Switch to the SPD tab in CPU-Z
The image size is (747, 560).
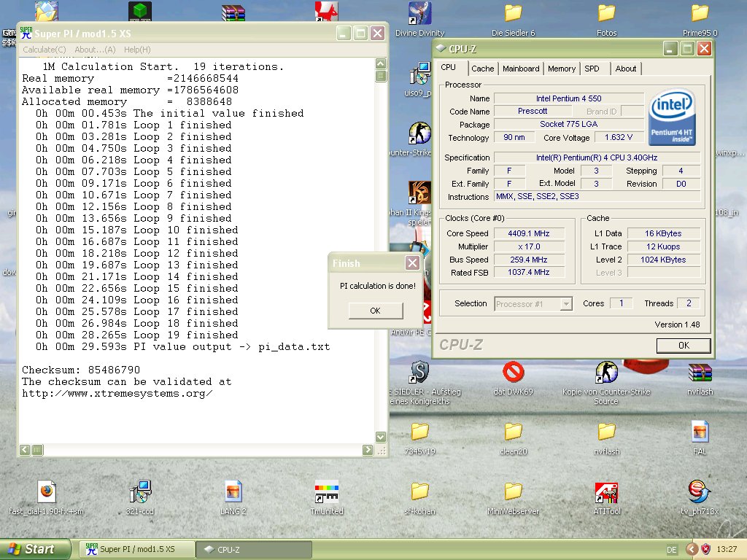592,69
